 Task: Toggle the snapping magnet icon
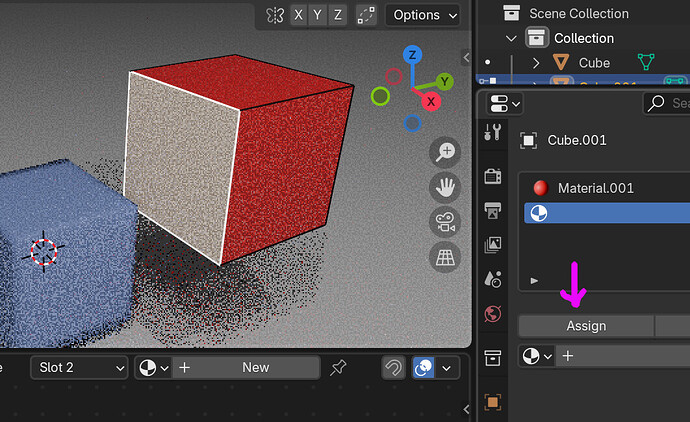(393, 368)
